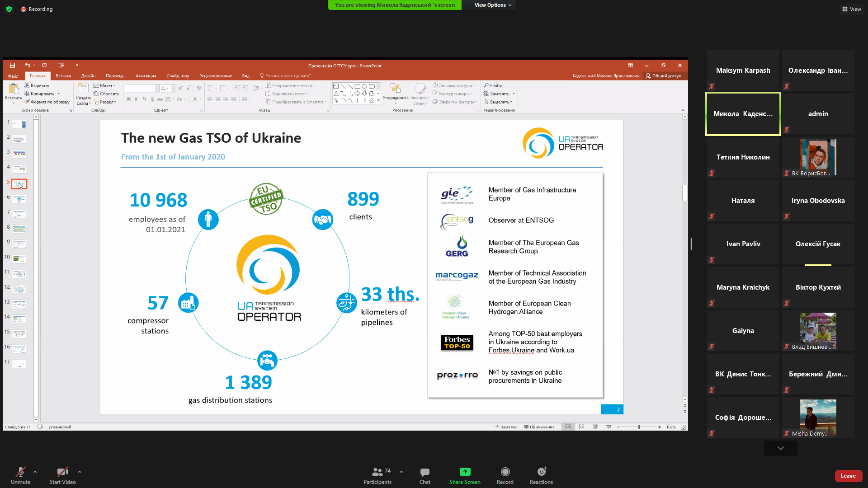Open the Reactions menu icon

pos(541,472)
